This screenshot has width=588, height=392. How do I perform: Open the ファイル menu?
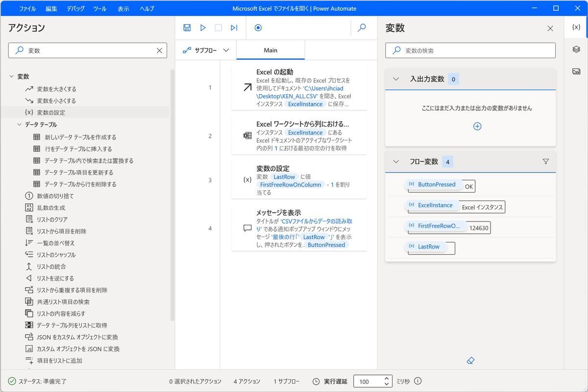pos(27,8)
